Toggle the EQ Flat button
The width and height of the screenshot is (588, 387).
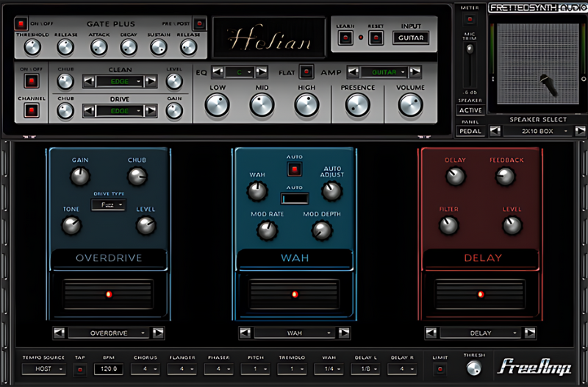pos(306,71)
